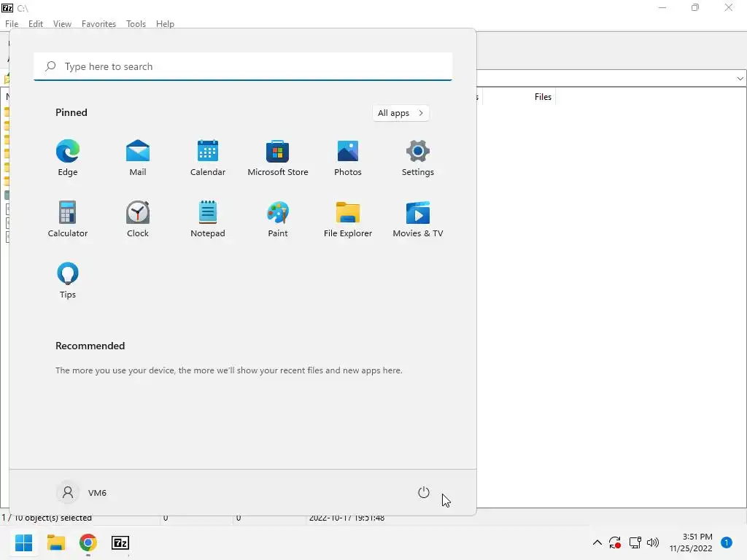Open the notification badge showing 1
Image resolution: width=747 pixels, height=560 pixels.
click(727, 542)
